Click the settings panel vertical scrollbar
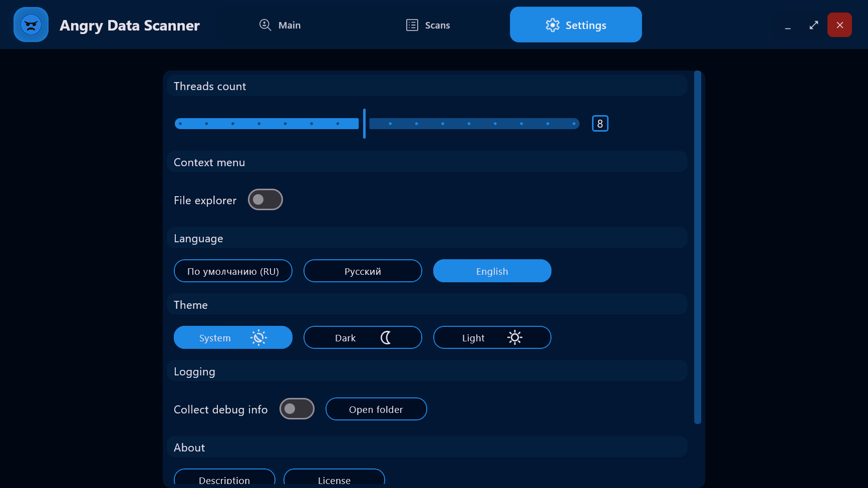This screenshot has width=868, height=488. (697, 248)
